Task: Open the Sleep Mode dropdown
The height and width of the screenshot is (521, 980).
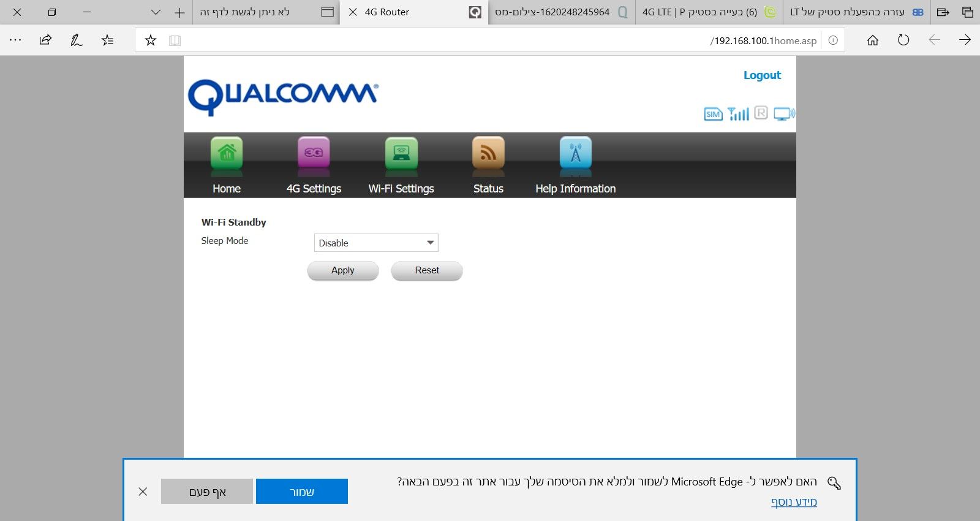Action: point(376,243)
